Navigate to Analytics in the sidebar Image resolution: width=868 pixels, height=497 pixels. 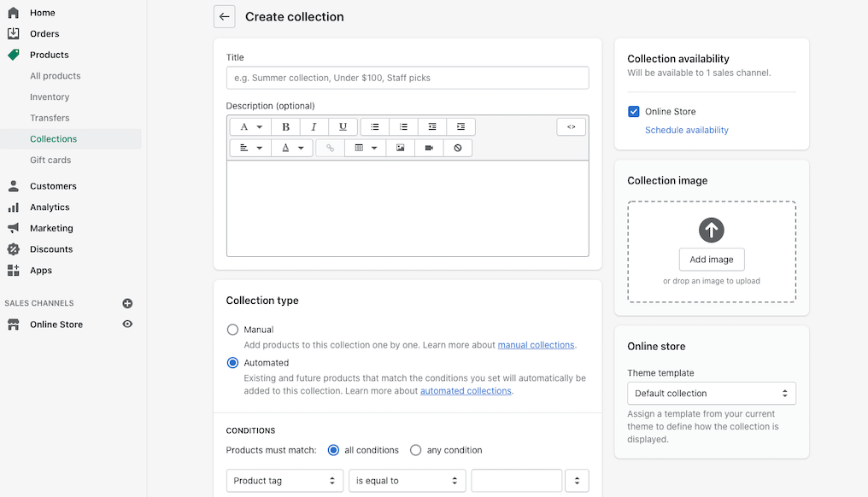click(x=50, y=208)
